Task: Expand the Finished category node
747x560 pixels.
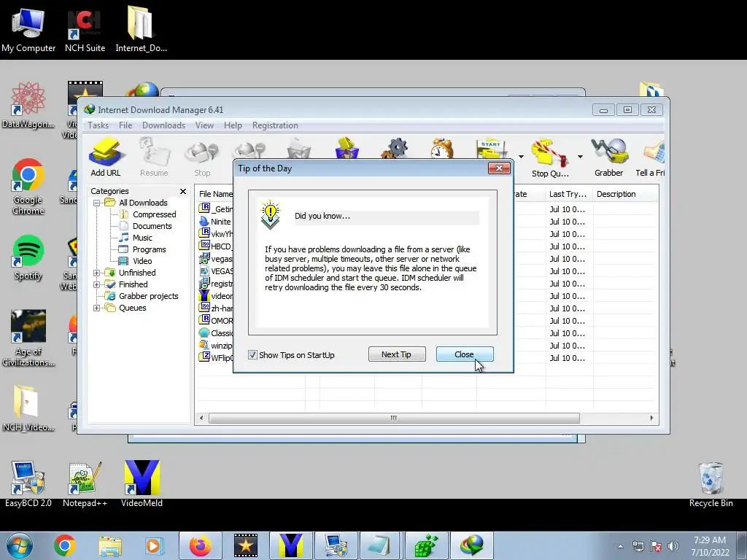Action: [x=97, y=284]
